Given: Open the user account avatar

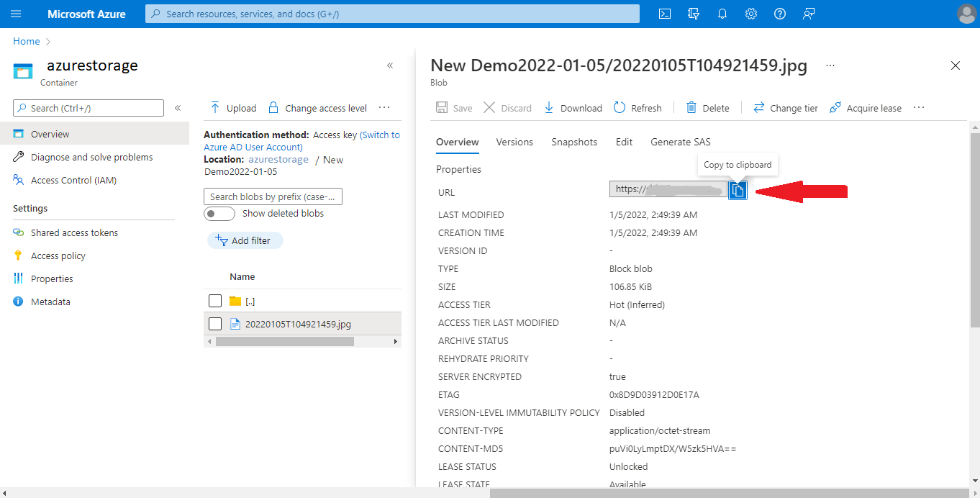Looking at the screenshot, I should pyautogui.click(x=966, y=14).
